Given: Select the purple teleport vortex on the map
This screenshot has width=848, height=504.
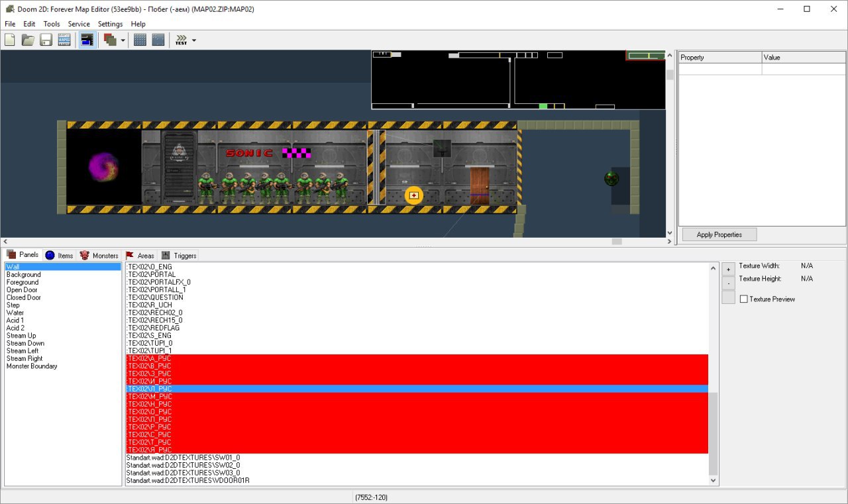Looking at the screenshot, I should pos(104,167).
